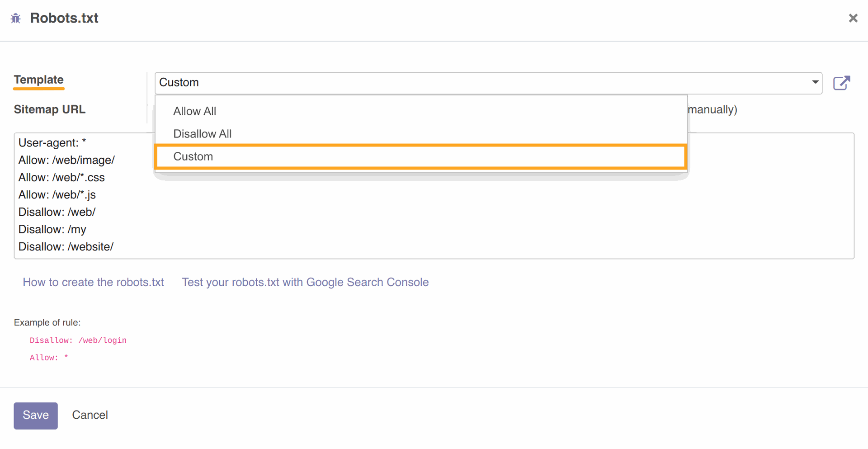Click the Disallow: /my line

(x=52, y=229)
